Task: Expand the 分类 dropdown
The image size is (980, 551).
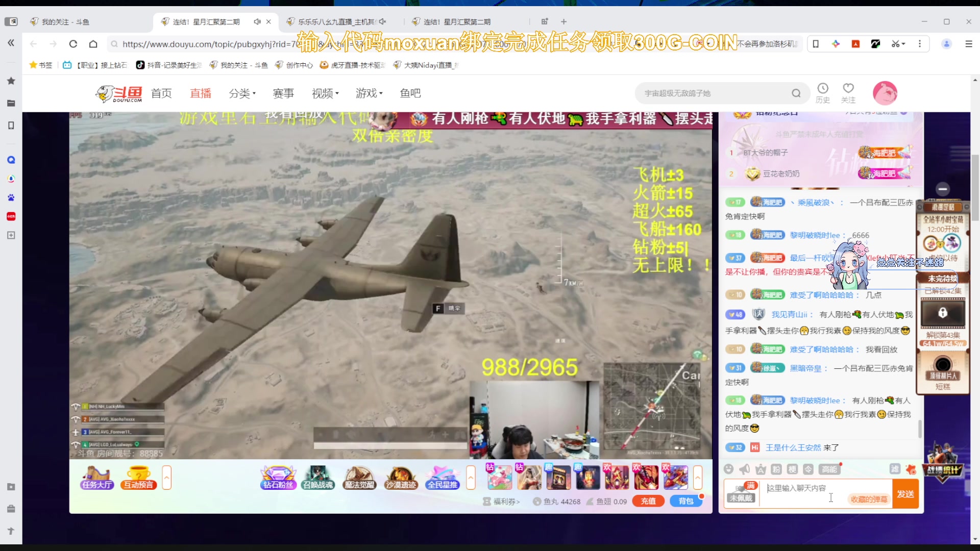Action: (x=242, y=93)
